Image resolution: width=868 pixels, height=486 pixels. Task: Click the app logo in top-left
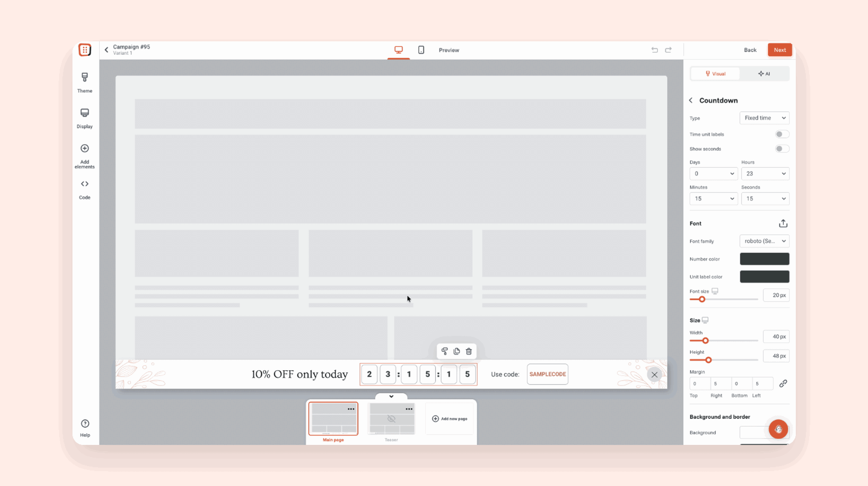tap(85, 50)
